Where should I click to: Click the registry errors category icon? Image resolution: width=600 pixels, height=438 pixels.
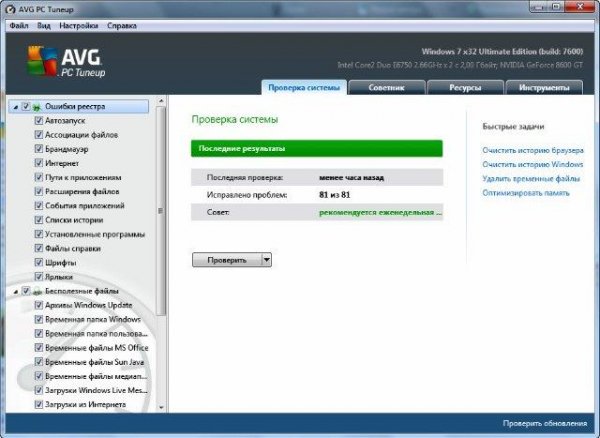37,107
